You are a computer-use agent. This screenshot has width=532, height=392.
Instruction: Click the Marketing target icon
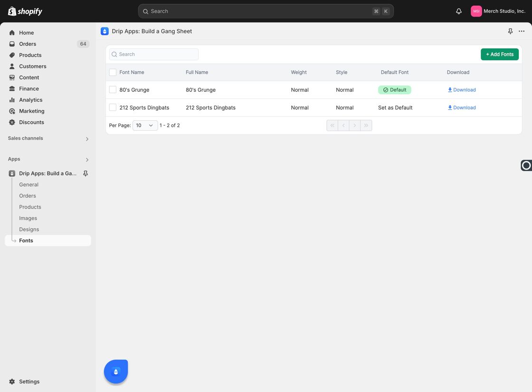pos(12,111)
